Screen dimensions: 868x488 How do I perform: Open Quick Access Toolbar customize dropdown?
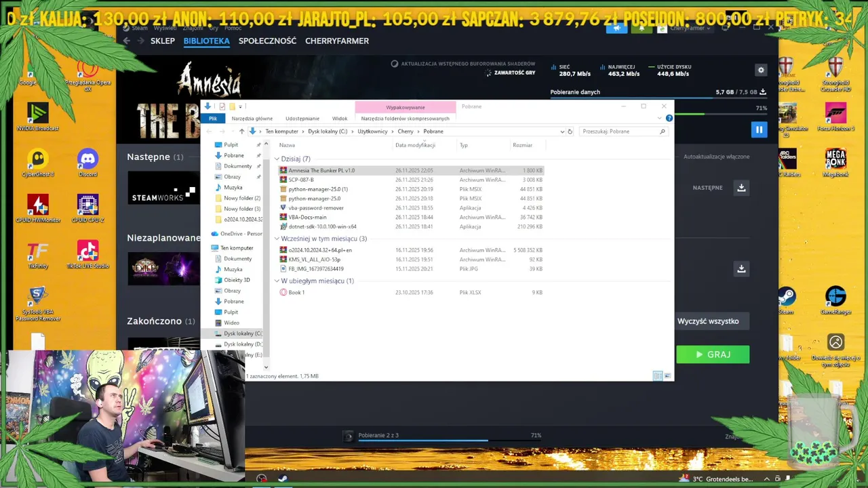[x=240, y=106]
